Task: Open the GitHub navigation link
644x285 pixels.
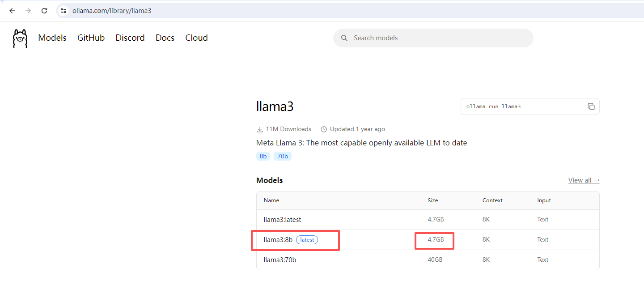Action: tap(91, 38)
